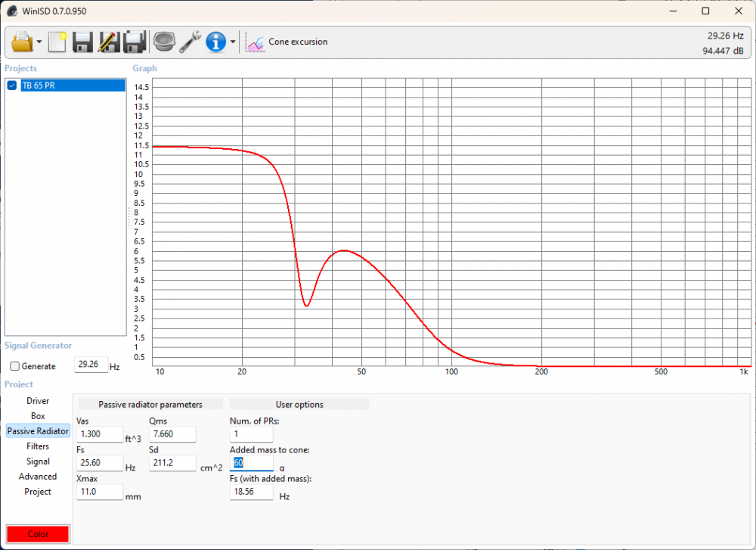Expand the dropdown arrow beside the open folder

[x=39, y=42]
